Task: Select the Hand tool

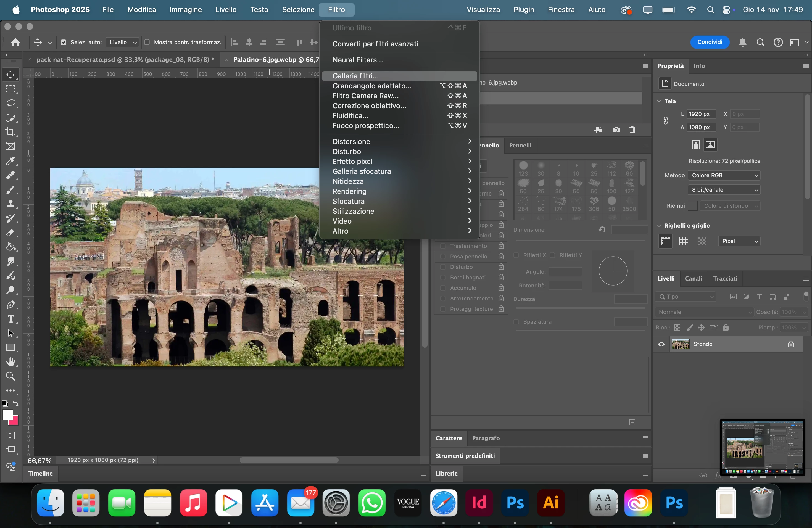Action: [10, 362]
